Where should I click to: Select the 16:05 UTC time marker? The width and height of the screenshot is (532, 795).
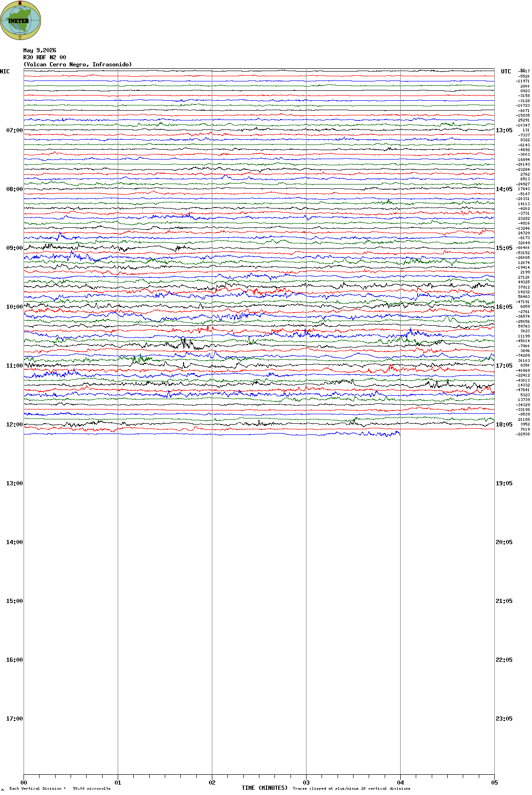[504, 307]
